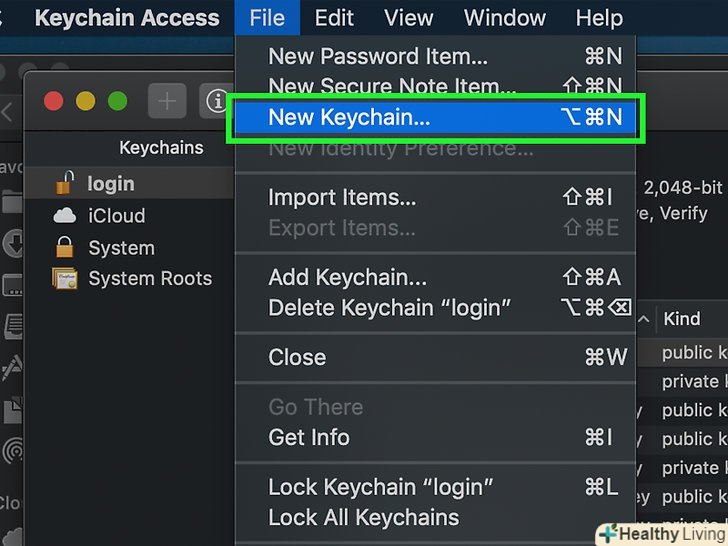Open the View menu in menu bar

408,18
